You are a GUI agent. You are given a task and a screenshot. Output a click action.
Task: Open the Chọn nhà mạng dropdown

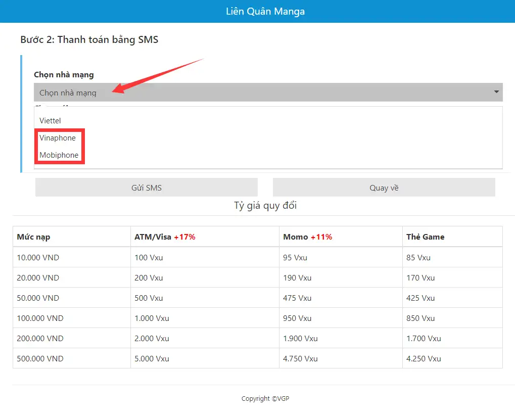pos(268,92)
